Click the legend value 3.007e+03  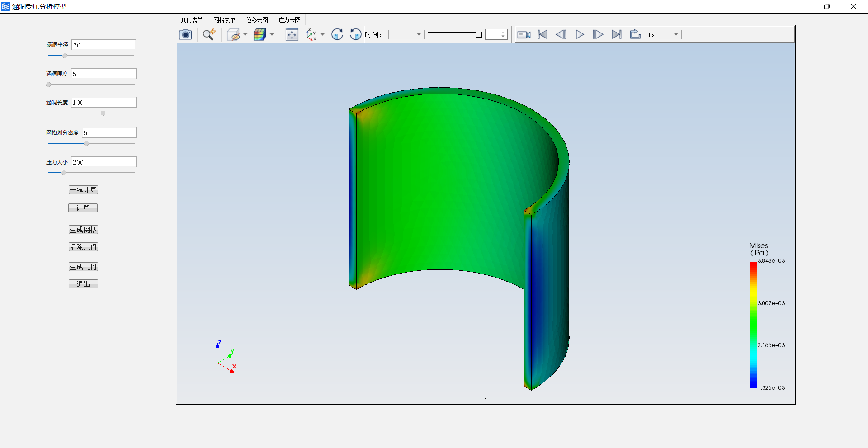point(771,303)
